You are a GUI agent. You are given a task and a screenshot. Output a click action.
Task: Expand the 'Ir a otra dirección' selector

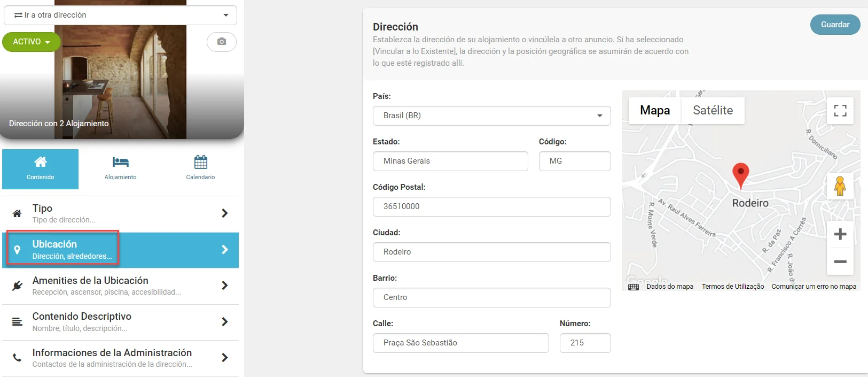120,15
